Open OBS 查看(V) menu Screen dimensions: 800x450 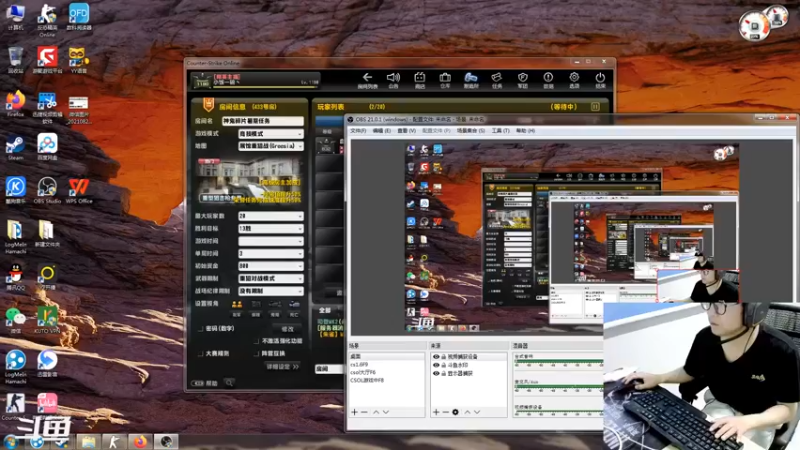click(406, 131)
